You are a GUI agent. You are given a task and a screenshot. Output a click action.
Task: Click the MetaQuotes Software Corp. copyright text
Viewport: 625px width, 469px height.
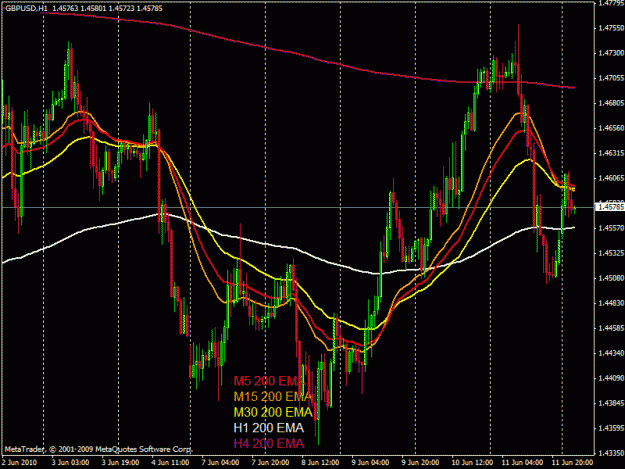tap(99, 449)
